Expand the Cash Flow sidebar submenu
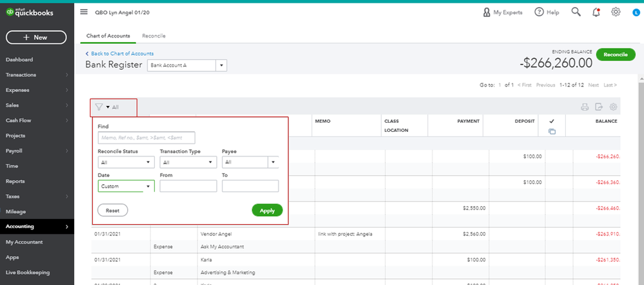This screenshot has height=285, width=644. click(66, 120)
